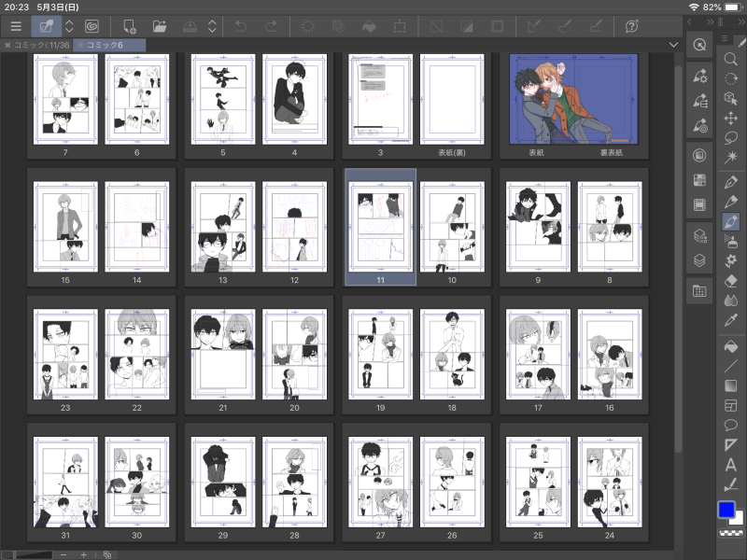Select the Eraser tool
This screenshot has width=747, height=560.
730,281
